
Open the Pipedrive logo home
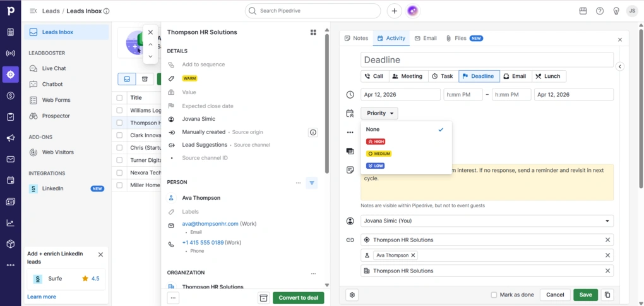pos(11,11)
